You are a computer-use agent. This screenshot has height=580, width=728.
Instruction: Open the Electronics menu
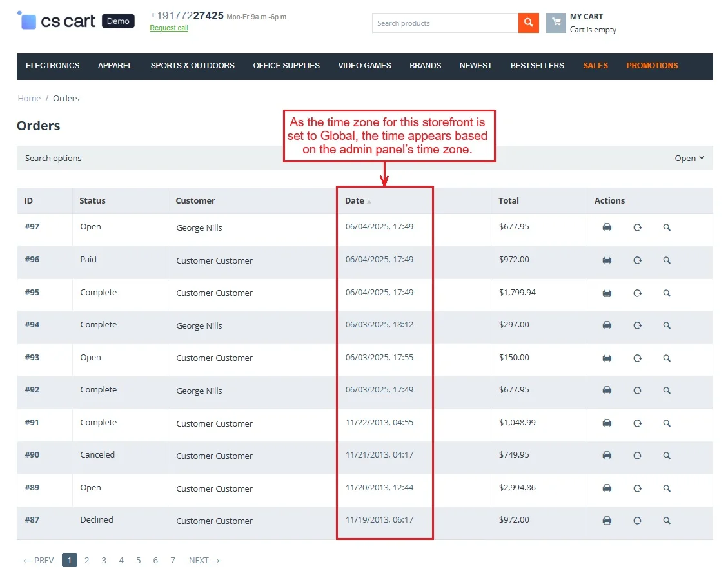[53, 66]
